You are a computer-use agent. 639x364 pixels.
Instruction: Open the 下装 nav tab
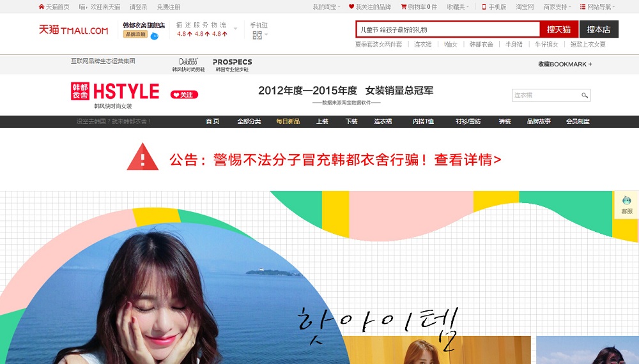[x=351, y=121]
